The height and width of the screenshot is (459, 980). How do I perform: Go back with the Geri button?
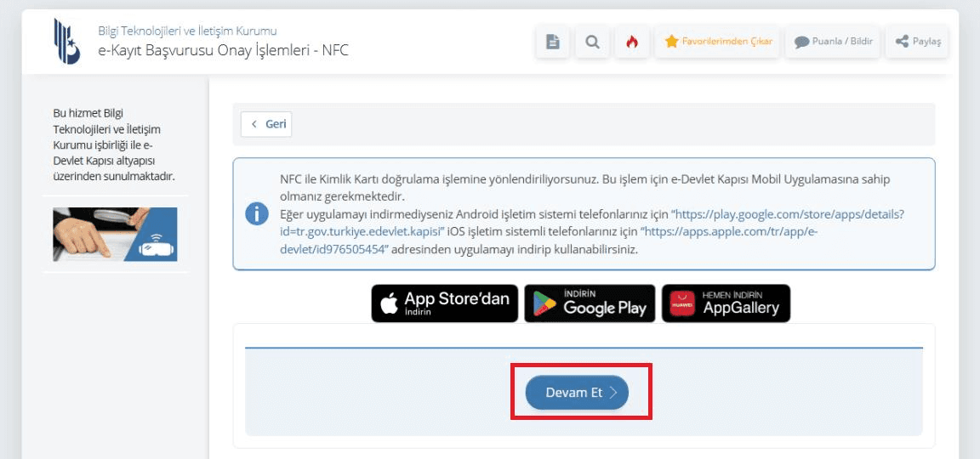(266, 123)
